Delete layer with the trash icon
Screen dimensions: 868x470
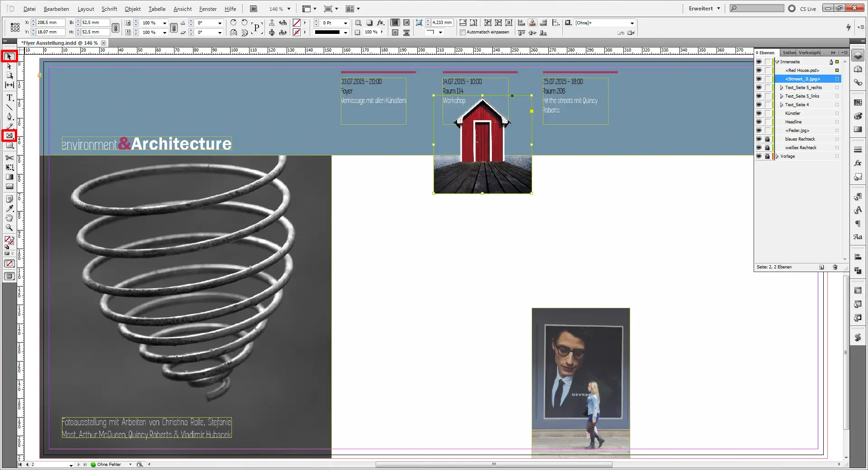pyautogui.click(x=835, y=267)
